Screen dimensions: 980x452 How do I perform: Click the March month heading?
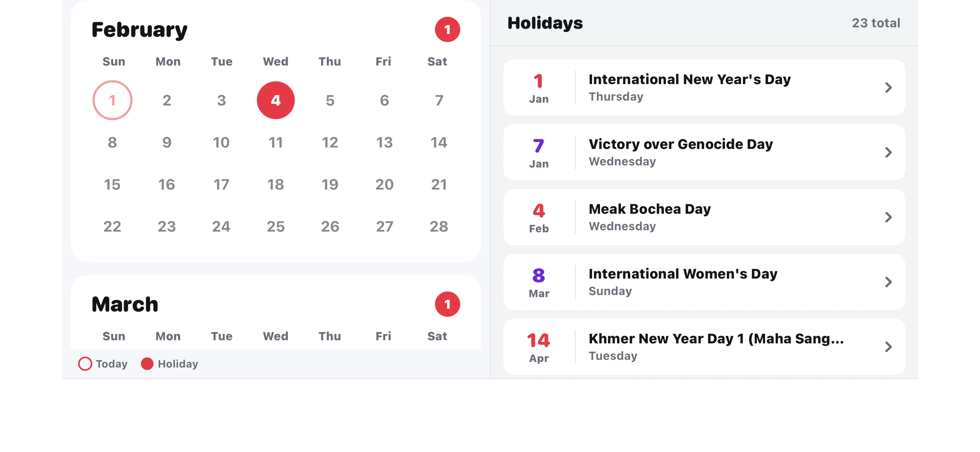tap(124, 304)
